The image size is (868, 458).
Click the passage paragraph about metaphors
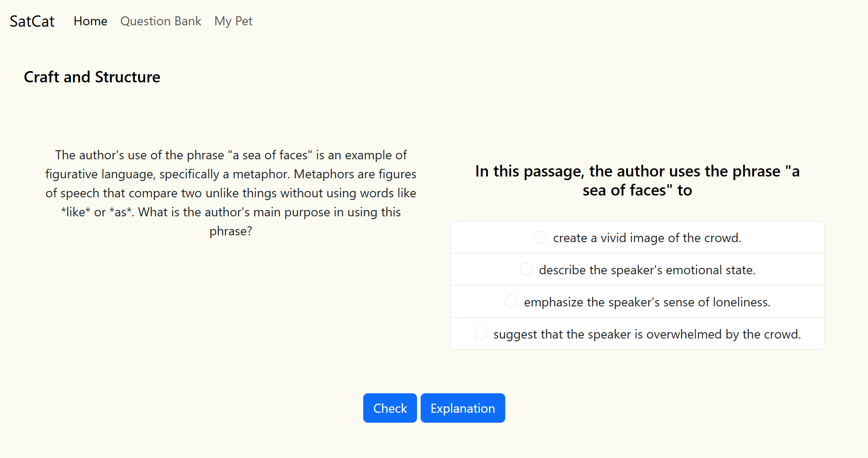(x=231, y=193)
